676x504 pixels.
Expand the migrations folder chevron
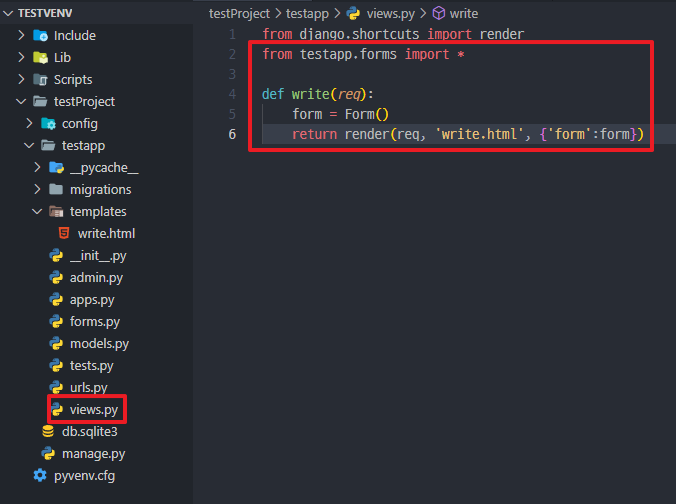(38, 189)
